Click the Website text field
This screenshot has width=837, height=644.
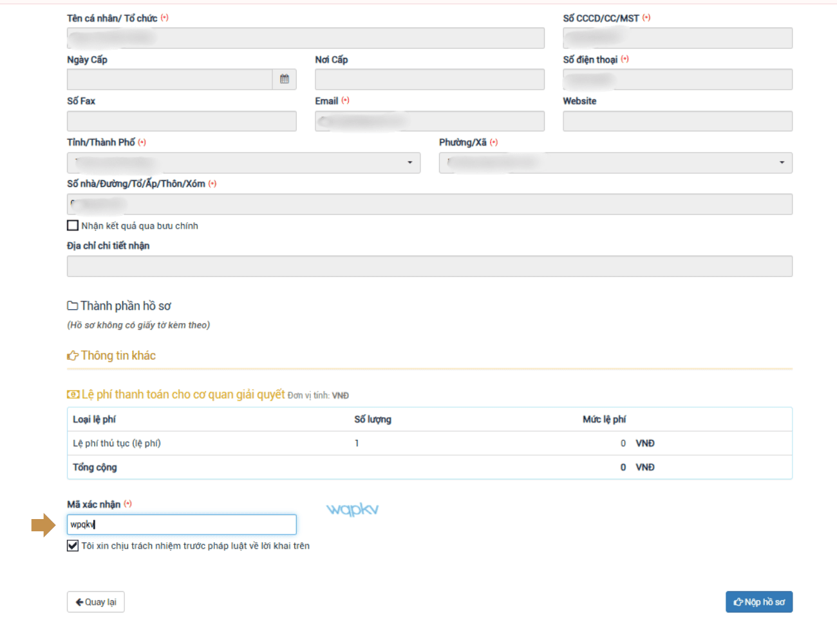(677, 121)
